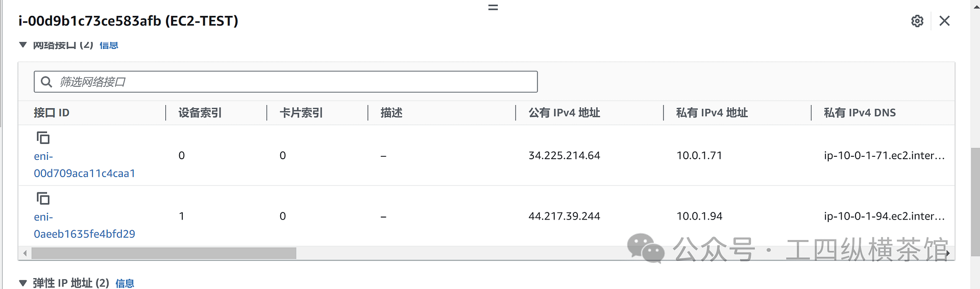Open the eni-0aeeb1635fe4bfd29 interface link
The height and width of the screenshot is (289, 980).
click(x=84, y=234)
